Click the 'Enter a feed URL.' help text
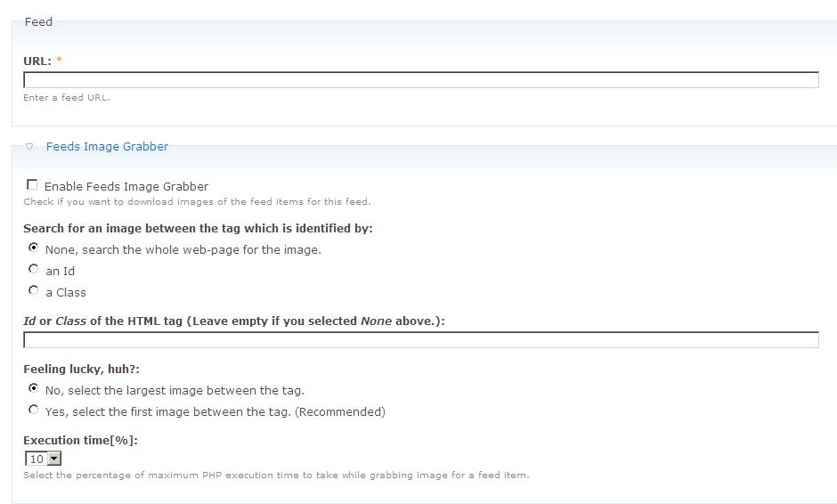This screenshot has height=504, width=837. point(67,98)
